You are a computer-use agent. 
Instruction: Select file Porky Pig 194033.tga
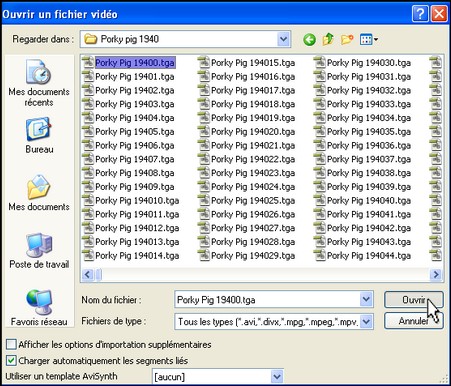(x=369, y=104)
